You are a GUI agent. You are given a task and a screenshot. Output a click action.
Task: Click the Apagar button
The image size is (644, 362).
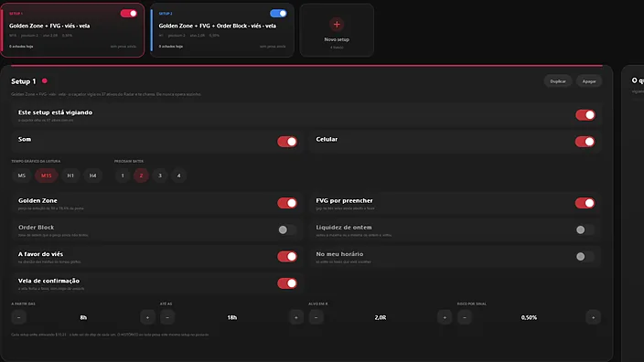point(588,81)
